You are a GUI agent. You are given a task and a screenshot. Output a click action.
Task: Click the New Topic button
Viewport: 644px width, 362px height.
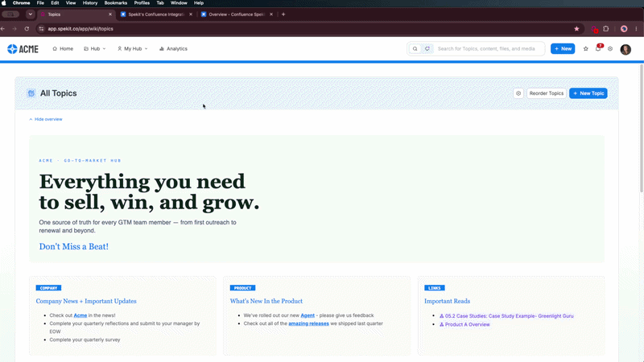pos(588,93)
